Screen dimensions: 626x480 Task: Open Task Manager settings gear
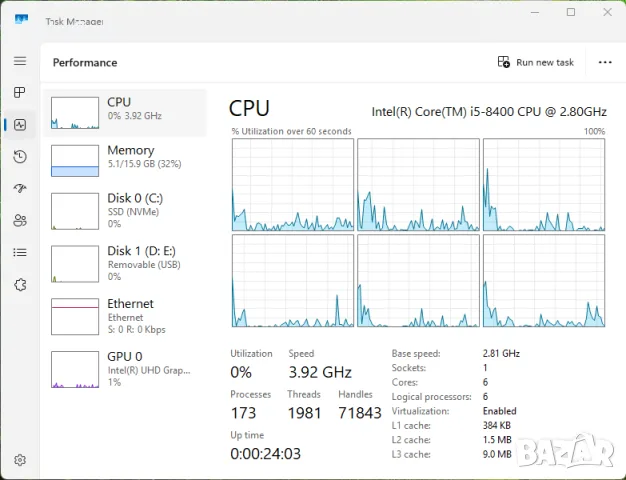click(x=20, y=460)
